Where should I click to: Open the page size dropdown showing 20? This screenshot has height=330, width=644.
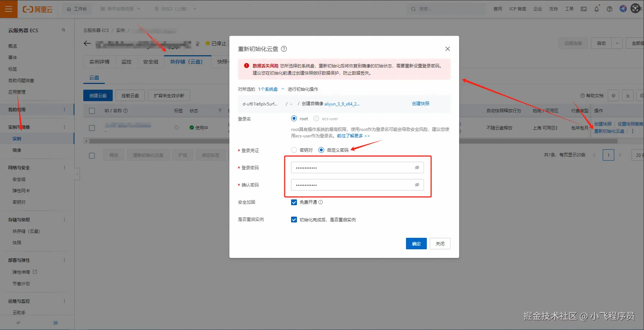point(638,155)
